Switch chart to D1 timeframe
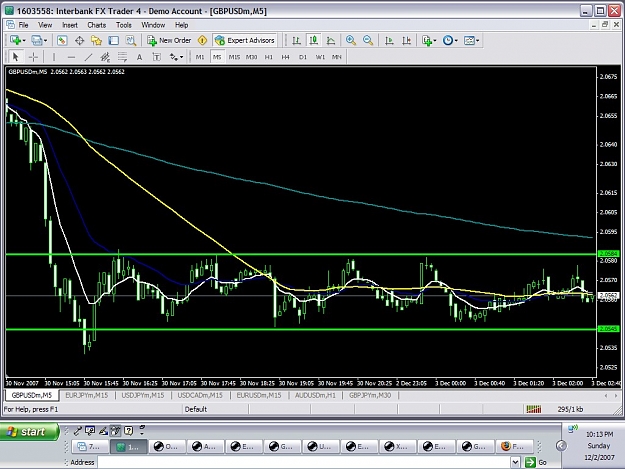This screenshot has width=625, height=469. [303, 57]
